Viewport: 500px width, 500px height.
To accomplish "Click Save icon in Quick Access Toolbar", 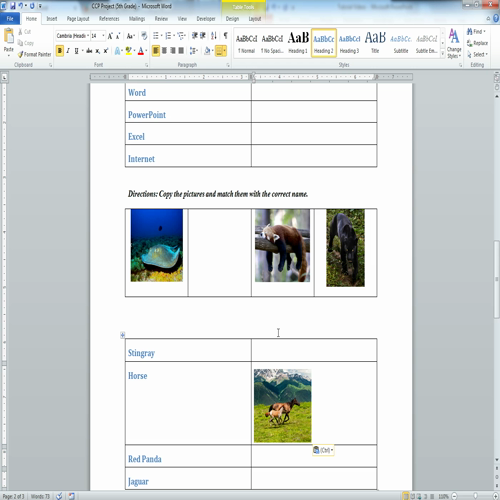I will [x=13, y=6].
